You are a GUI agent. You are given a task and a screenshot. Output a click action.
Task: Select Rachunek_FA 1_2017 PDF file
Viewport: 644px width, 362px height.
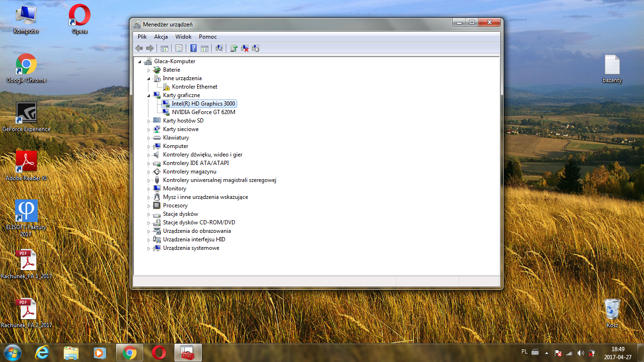[x=26, y=264]
